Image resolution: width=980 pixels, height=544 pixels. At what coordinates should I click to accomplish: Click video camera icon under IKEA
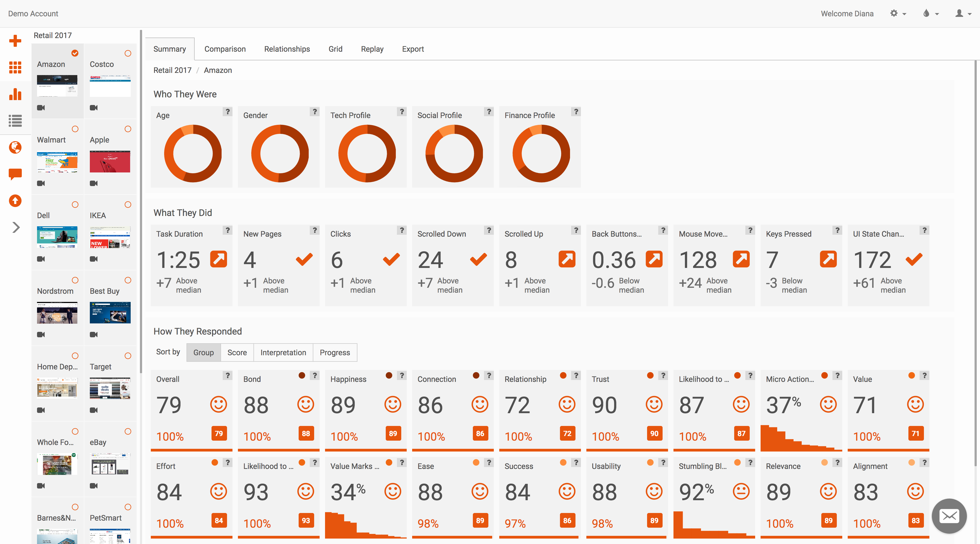94,259
